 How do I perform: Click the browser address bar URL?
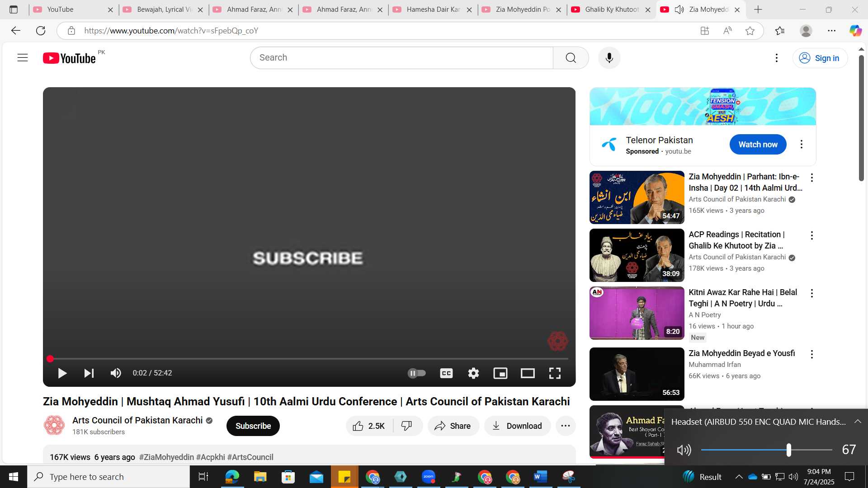point(171,31)
